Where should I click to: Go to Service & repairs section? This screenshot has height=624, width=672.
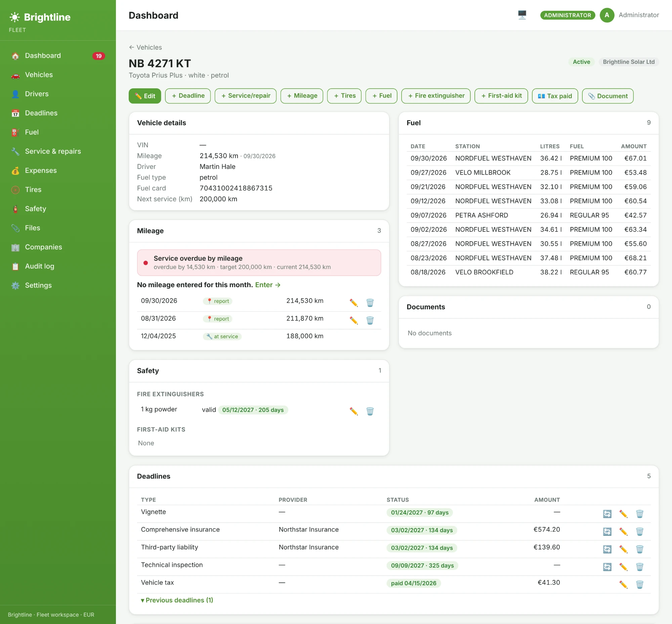tap(58, 151)
